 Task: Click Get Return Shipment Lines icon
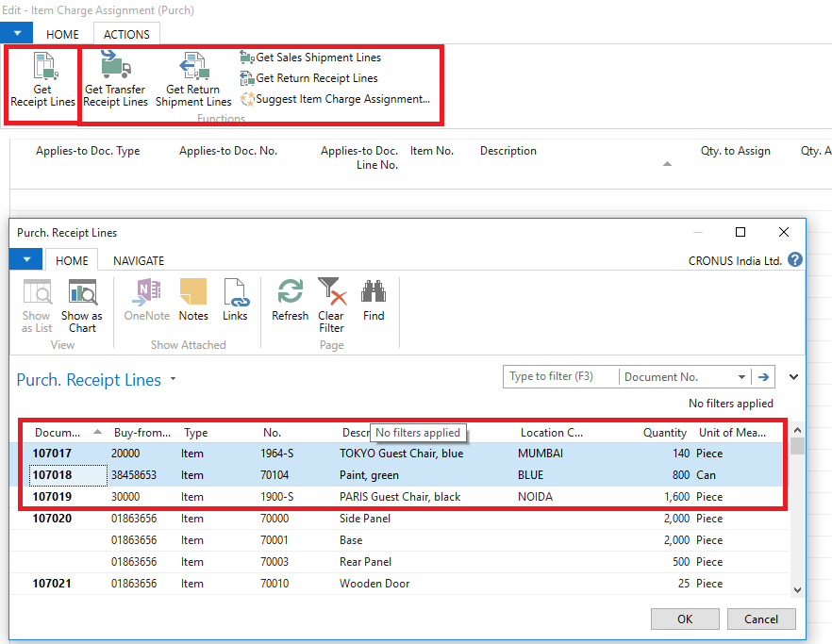click(x=193, y=66)
